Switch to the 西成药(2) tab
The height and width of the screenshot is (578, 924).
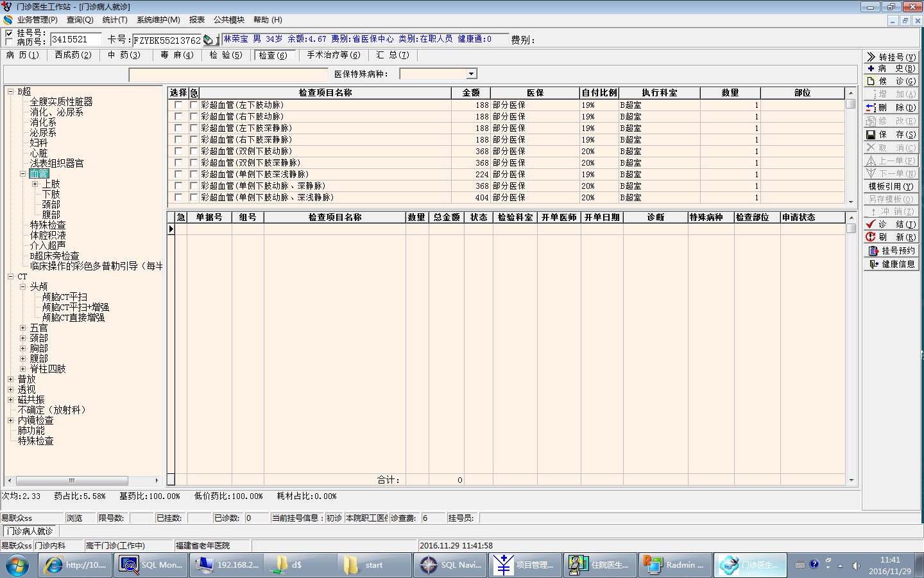pyautogui.click(x=73, y=55)
